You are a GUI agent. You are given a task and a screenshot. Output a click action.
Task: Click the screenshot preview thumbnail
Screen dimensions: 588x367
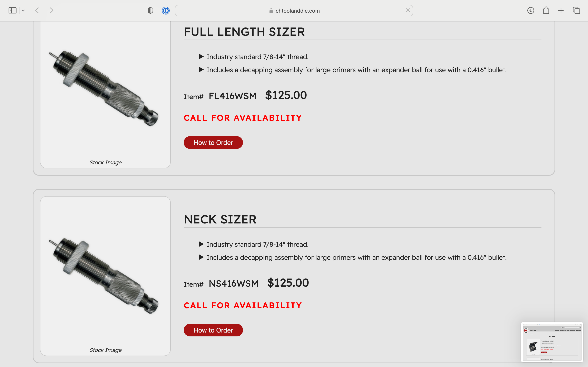tap(552, 342)
